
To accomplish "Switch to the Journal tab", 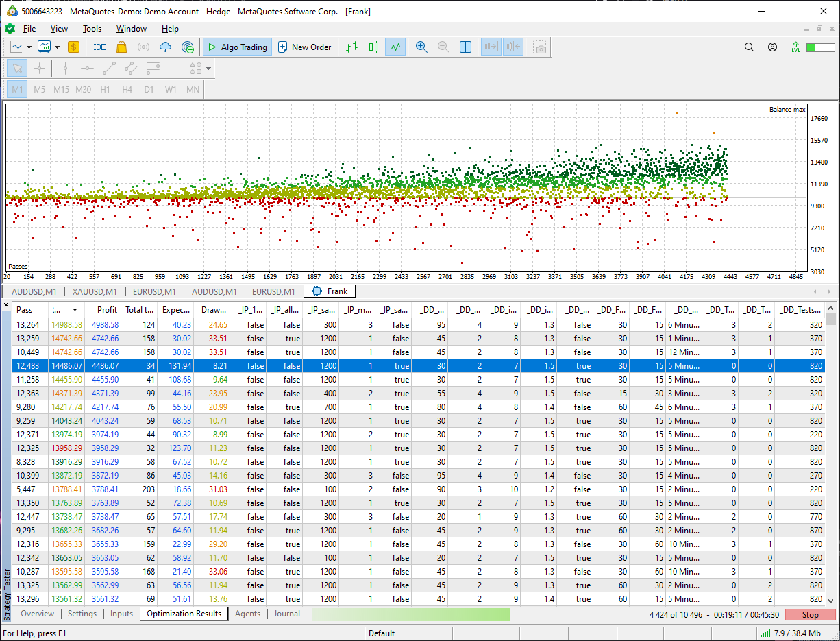I will point(286,614).
